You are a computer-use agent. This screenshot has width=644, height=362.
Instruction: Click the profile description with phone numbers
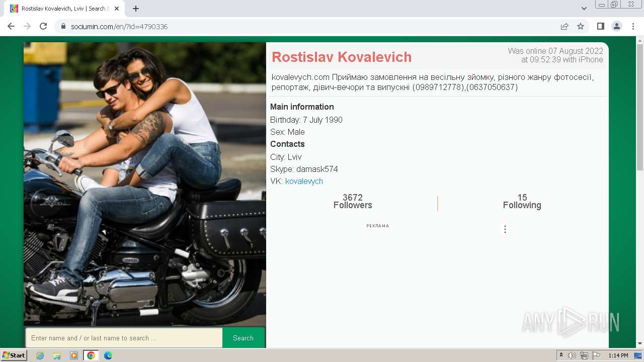pos(433,82)
